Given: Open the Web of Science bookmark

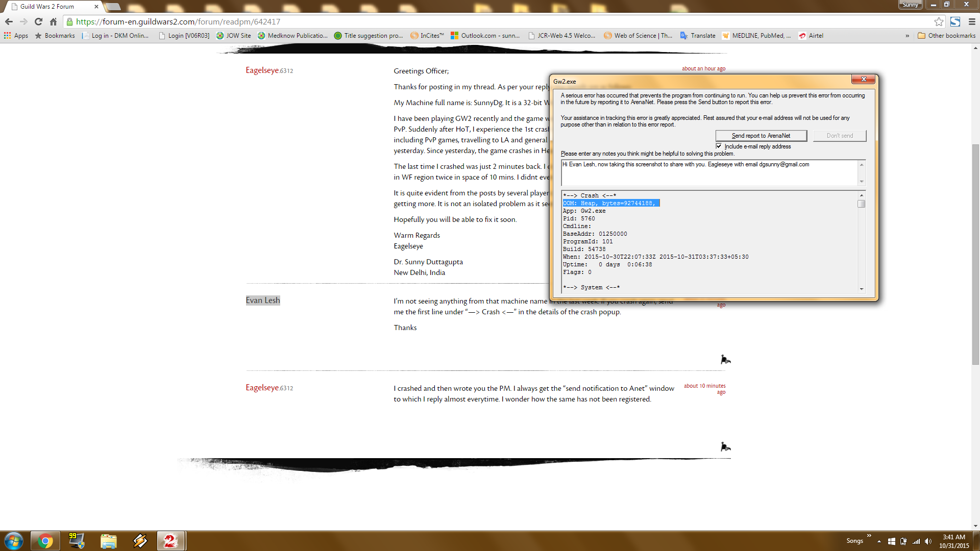Looking at the screenshot, I should [638, 36].
